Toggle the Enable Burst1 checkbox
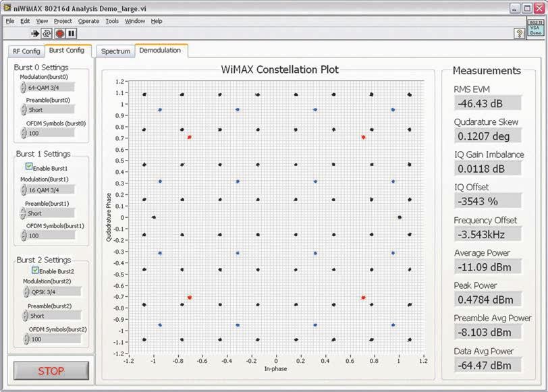The width and height of the screenshot is (548, 392). click(x=29, y=166)
